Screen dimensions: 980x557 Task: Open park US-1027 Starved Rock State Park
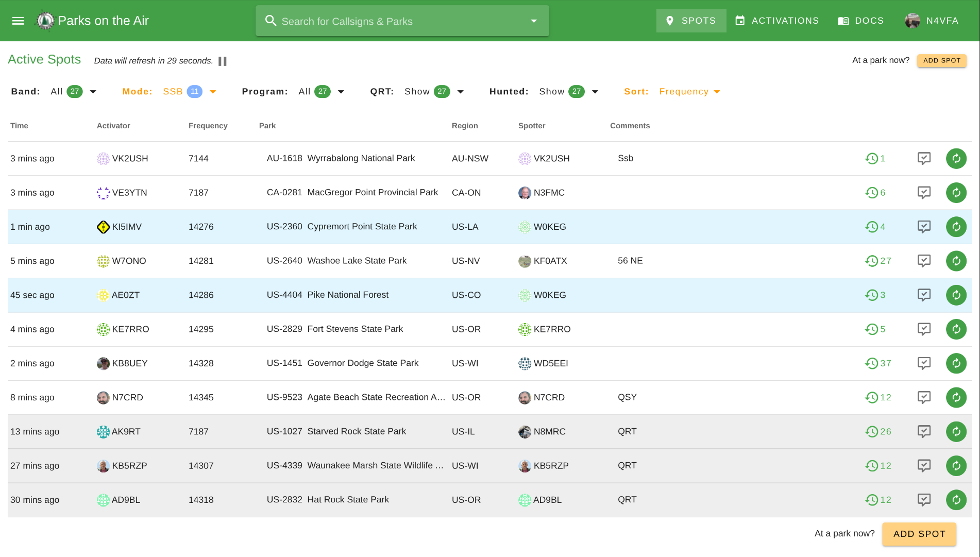pos(336,431)
